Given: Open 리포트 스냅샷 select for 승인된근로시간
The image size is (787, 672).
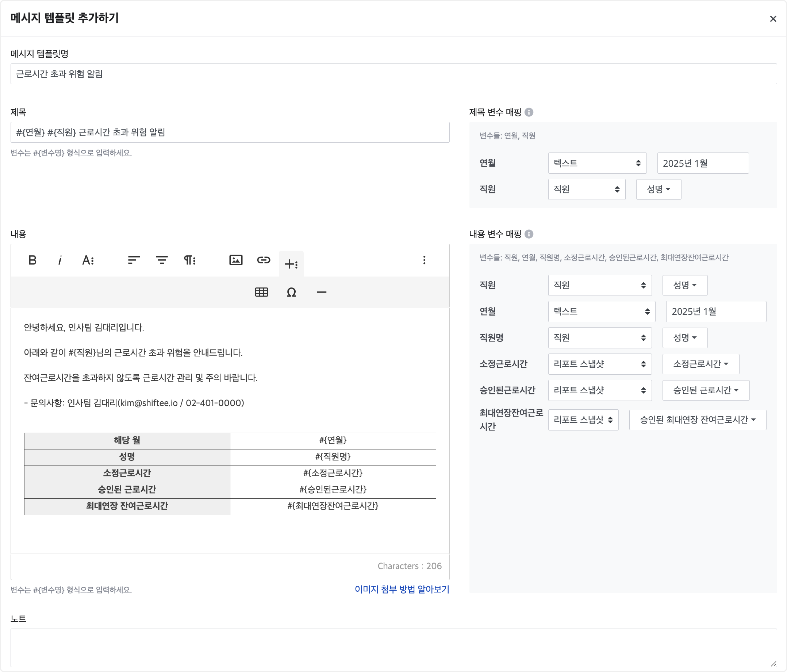Looking at the screenshot, I should click(x=599, y=390).
